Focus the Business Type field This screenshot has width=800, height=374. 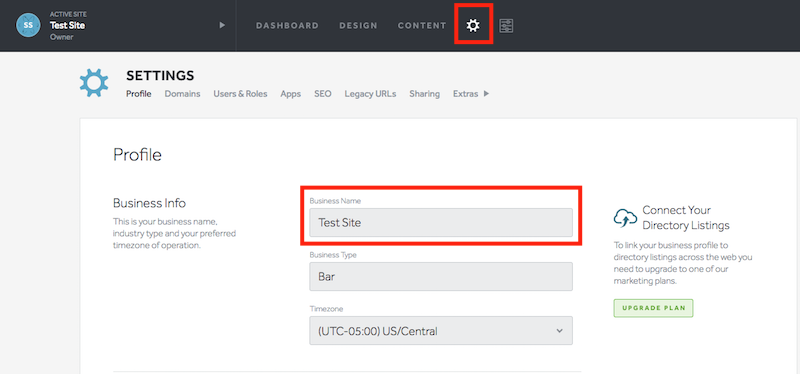pyautogui.click(x=441, y=277)
